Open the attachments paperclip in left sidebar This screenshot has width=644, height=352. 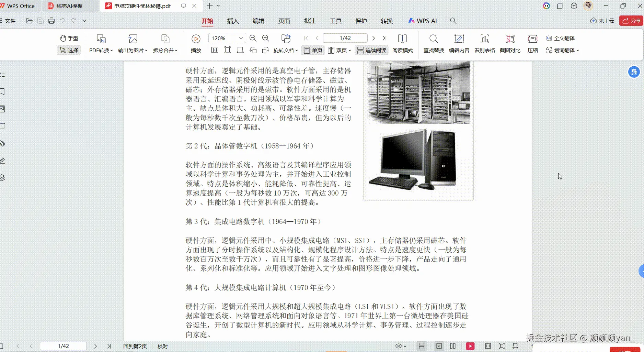tap(2, 143)
